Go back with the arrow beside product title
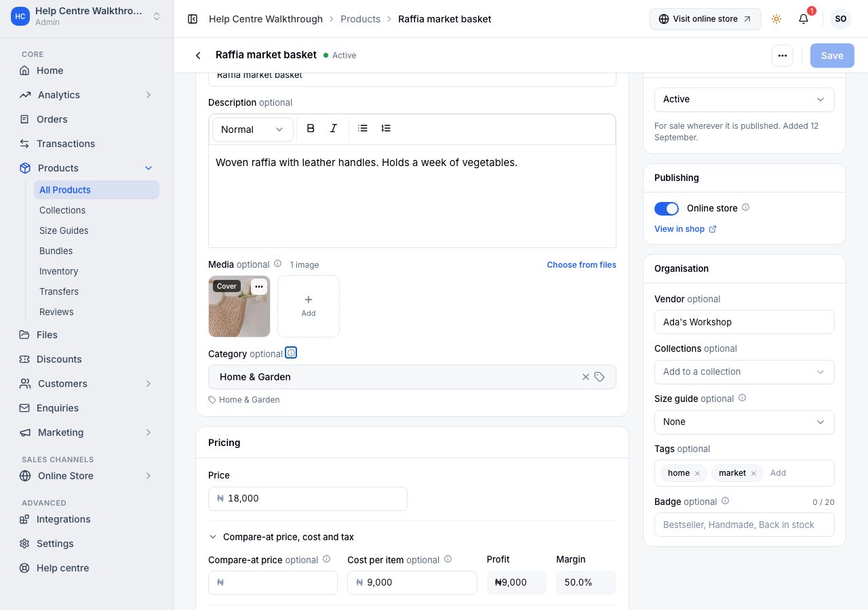 point(198,56)
